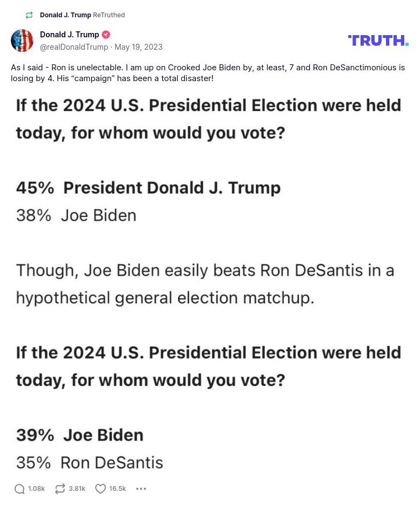Click the 16.5k likes count
Viewport: 420px width, 505px height.
pos(117,489)
